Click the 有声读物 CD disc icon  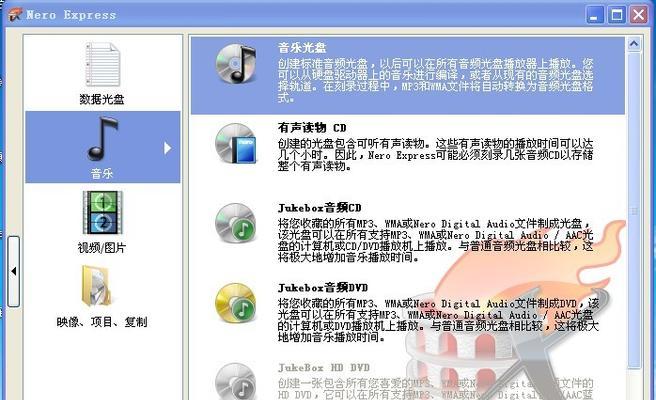click(236, 143)
